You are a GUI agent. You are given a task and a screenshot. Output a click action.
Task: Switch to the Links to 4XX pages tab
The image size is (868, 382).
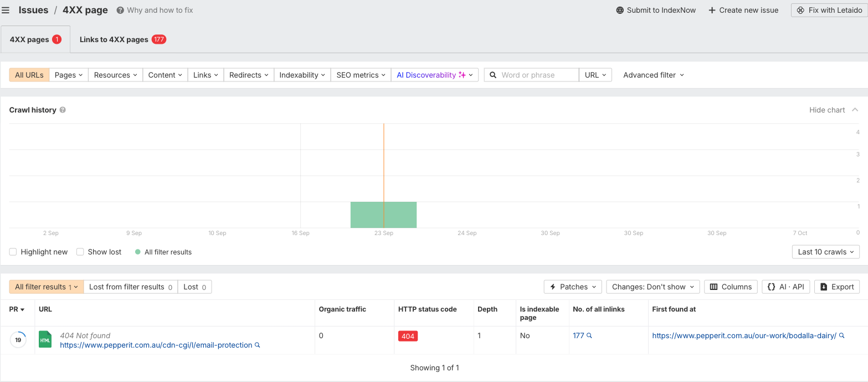122,39
